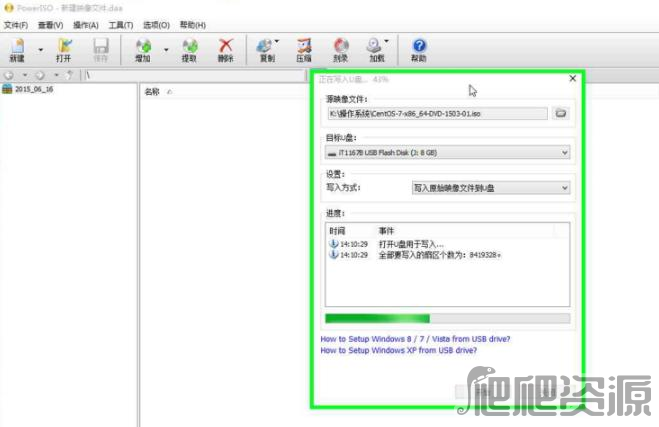Click the 新建 (New) toolbar icon
Viewport: 659px width, 427px height.
17,50
